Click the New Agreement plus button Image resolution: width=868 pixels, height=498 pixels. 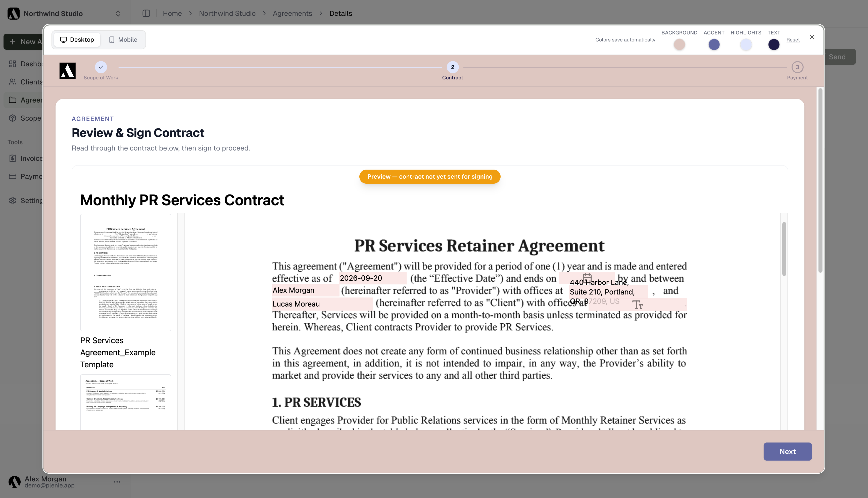click(x=23, y=42)
